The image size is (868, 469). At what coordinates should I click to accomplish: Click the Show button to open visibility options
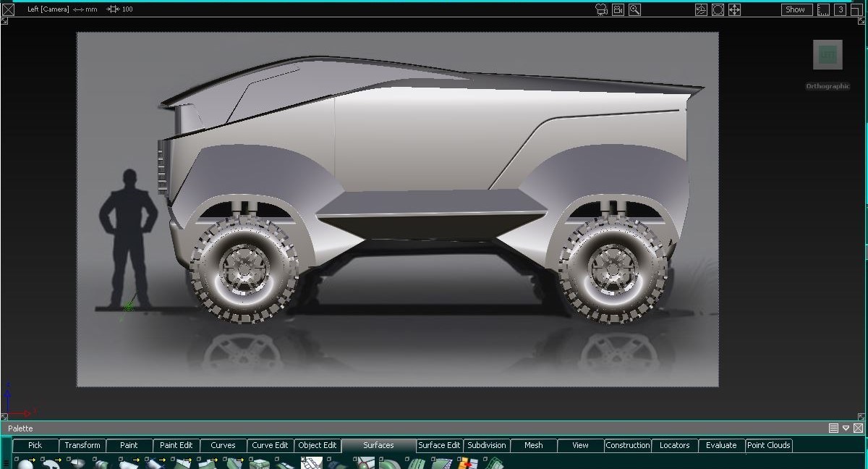pyautogui.click(x=796, y=9)
